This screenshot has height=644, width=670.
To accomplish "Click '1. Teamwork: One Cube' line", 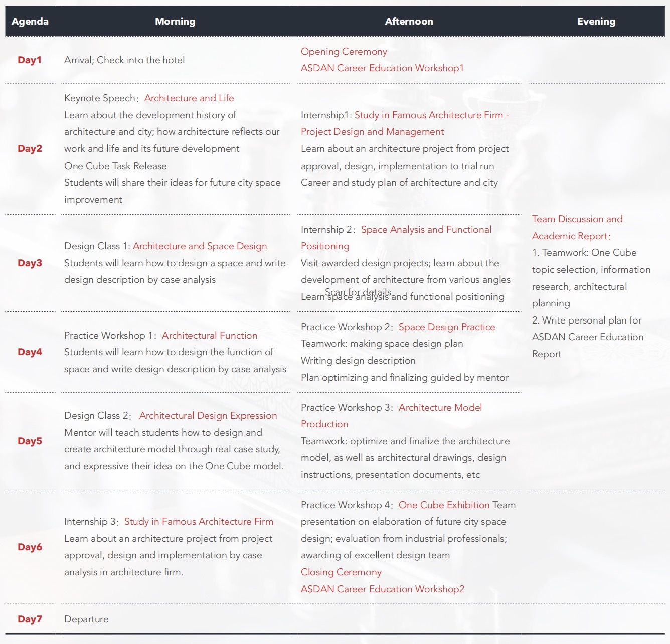I will 584,253.
